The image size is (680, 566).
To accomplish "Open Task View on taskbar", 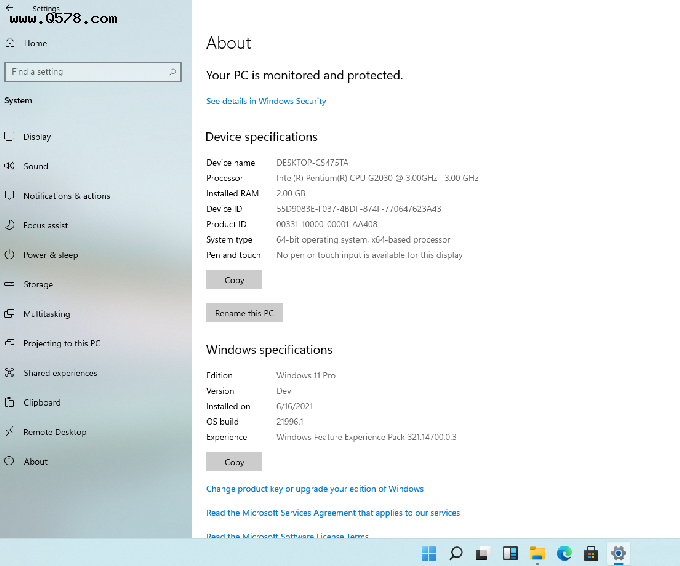I will point(483,553).
